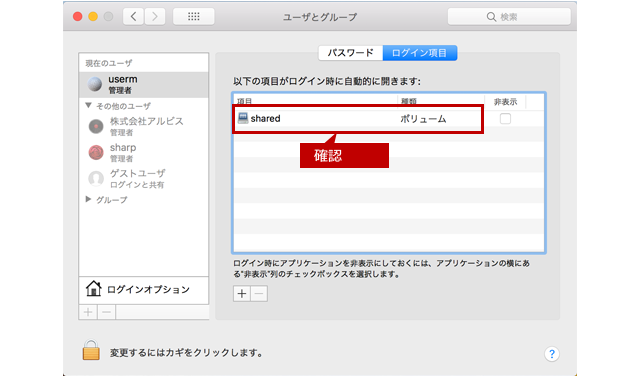This screenshot has width=640, height=376.
Task: Expand the グループ section
Action: click(x=88, y=199)
